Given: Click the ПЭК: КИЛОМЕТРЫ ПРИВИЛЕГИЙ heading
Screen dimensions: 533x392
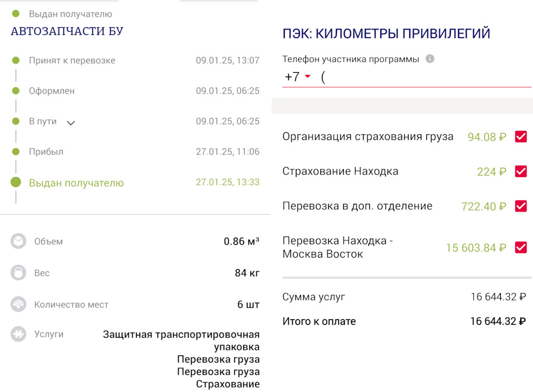Looking at the screenshot, I should point(386,33).
